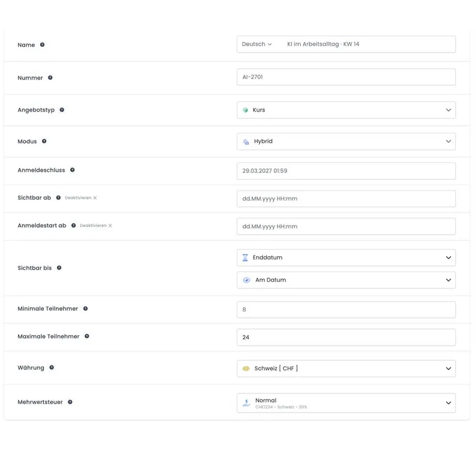476x467 pixels.
Task: Open the Schweiz CHF currency dropdown
Action: point(346,369)
